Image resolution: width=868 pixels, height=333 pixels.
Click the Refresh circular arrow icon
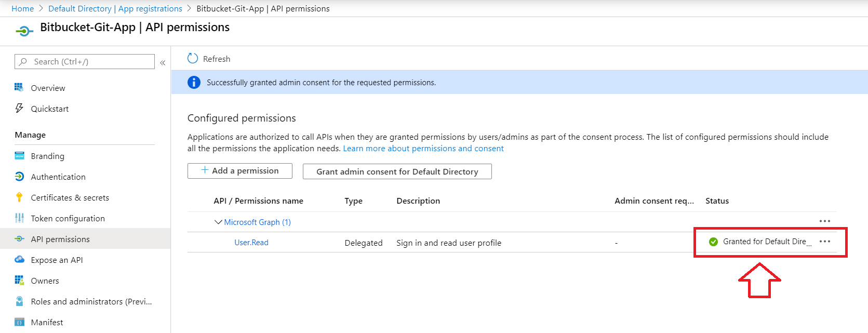[x=193, y=58]
